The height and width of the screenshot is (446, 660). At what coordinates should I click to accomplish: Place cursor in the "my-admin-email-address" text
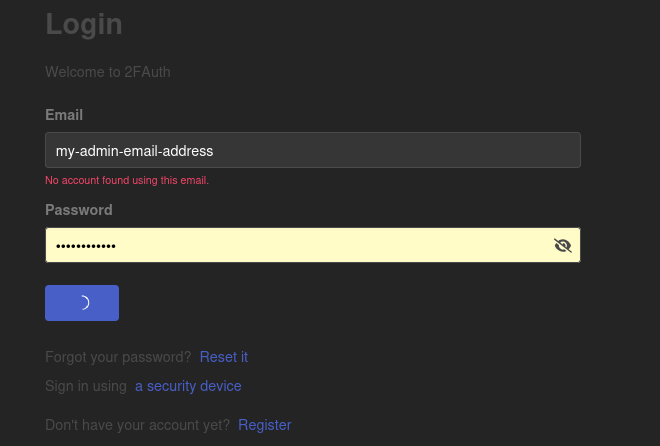(134, 151)
